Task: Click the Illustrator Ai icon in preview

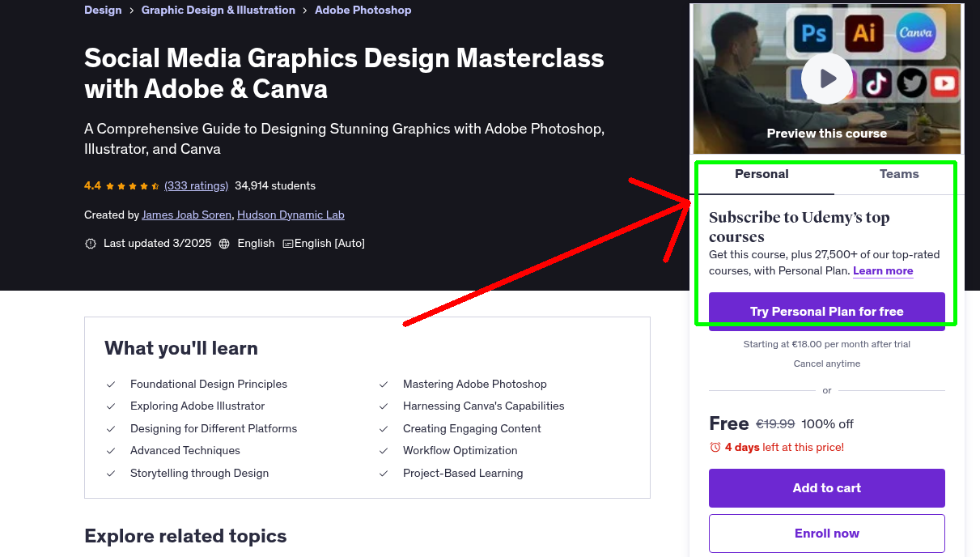Action: 864,33
